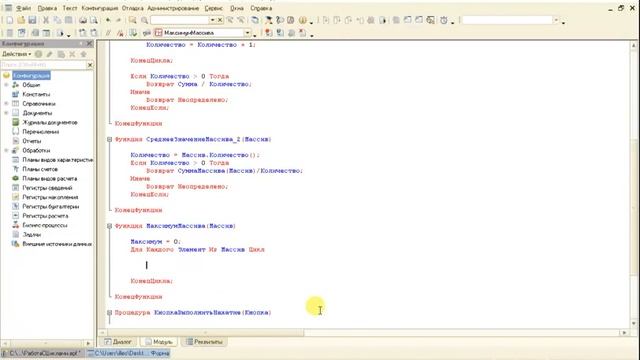
Task: Click the syntax check icon with red mark
Action: 120,33
